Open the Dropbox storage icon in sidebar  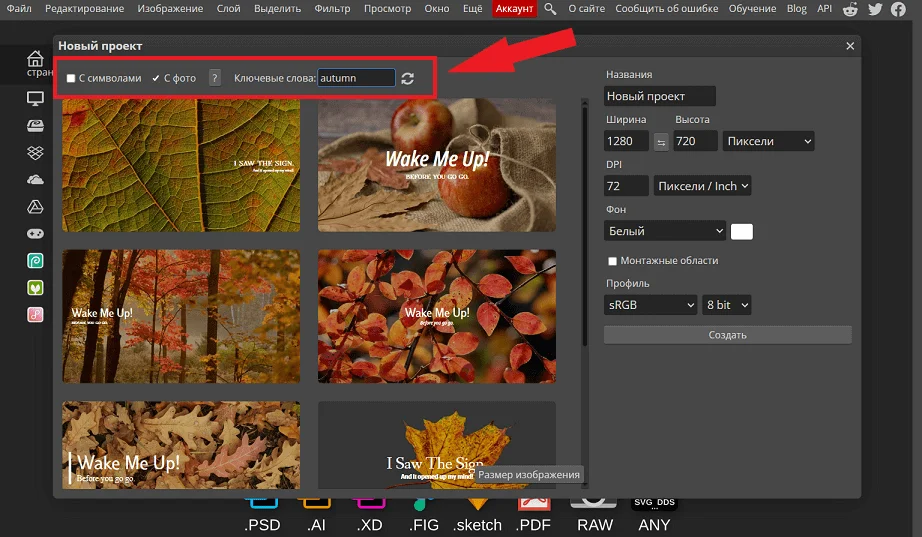35,152
